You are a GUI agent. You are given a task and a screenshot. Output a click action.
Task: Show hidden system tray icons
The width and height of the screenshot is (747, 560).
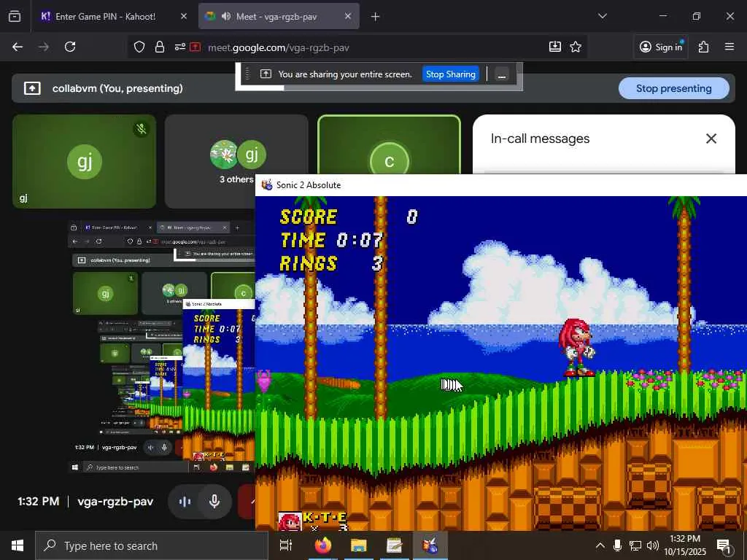coord(600,545)
